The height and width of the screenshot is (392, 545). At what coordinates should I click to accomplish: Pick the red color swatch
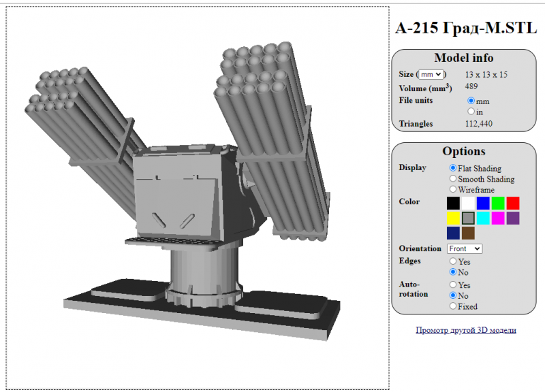[x=513, y=203]
